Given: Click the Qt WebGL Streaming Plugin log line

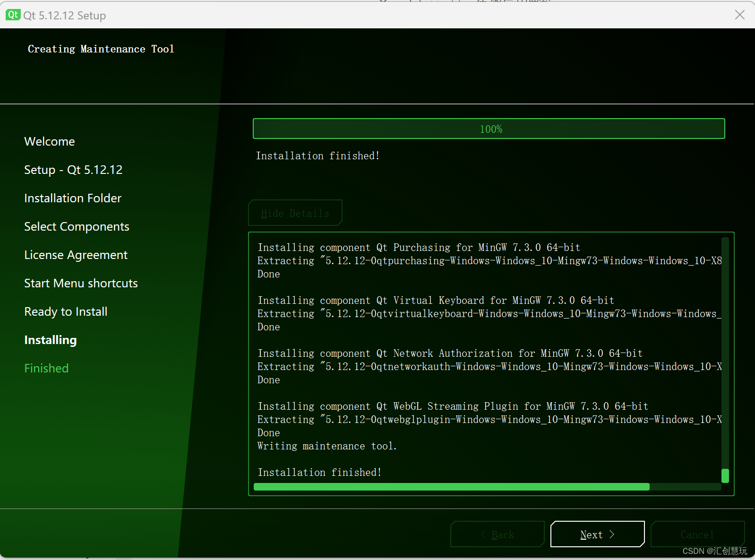Looking at the screenshot, I should [x=453, y=406].
